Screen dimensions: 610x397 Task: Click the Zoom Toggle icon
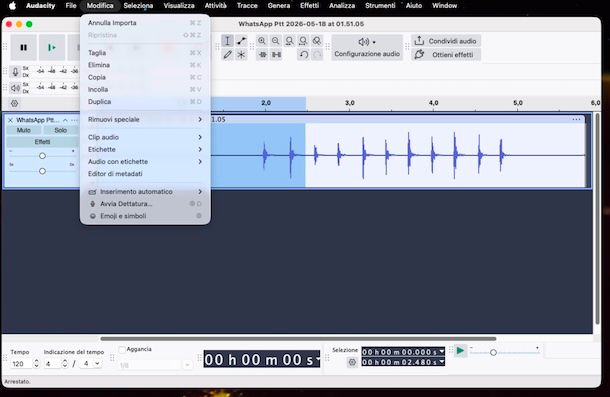coord(317,41)
